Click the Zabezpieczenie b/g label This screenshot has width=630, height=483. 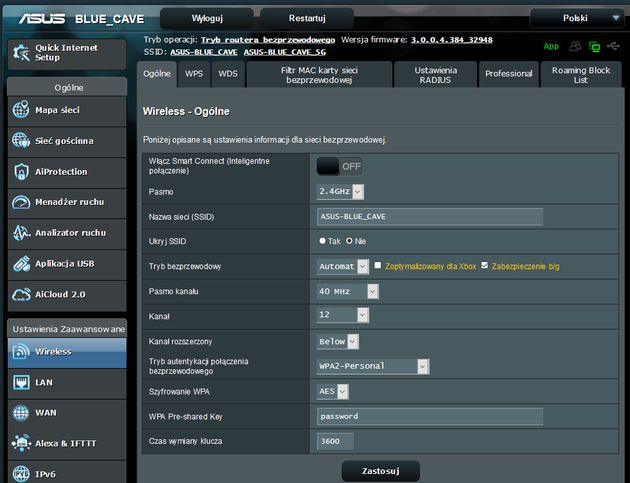tap(526, 266)
